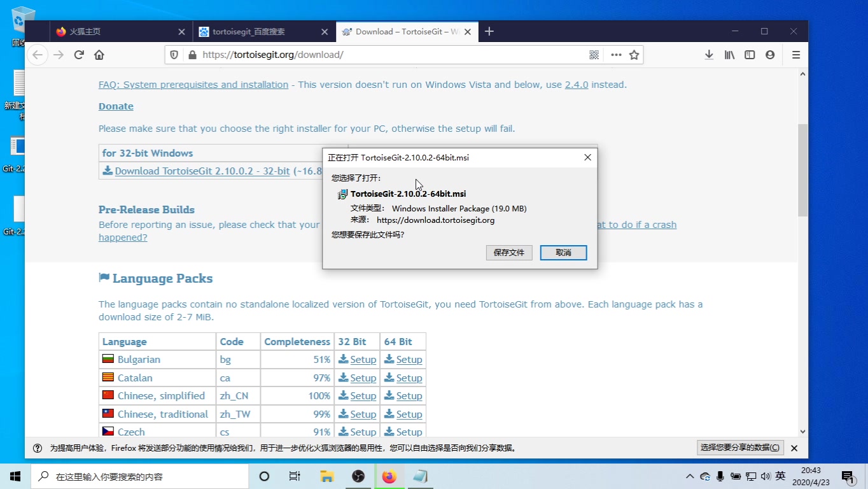Show hidden system tray icons
Screen dimensions: 868x489
click(x=690, y=476)
